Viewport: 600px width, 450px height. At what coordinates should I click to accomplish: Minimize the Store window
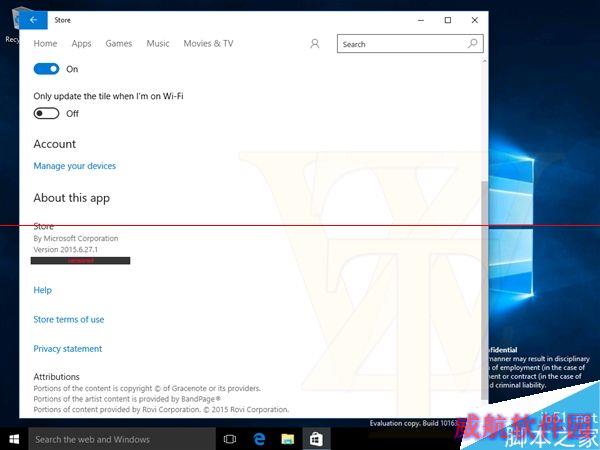(x=421, y=20)
